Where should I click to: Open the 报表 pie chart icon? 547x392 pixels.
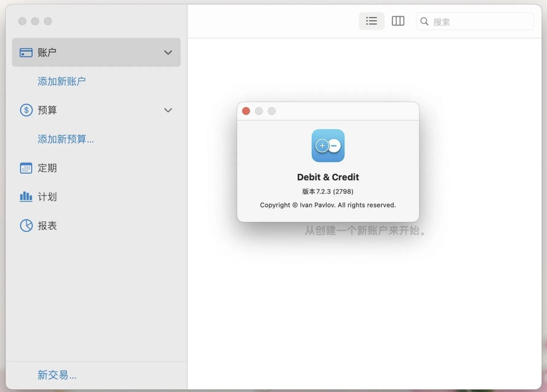(x=26, y=225)
